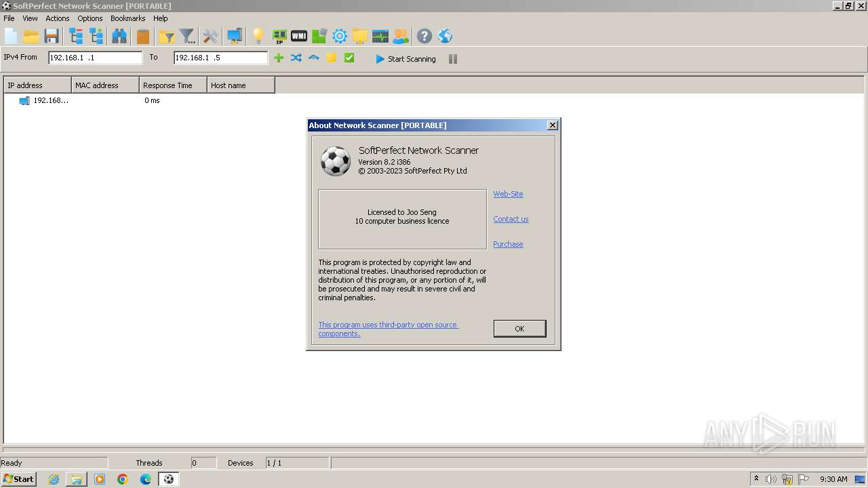The height and width of the screenshot is (488, 868).
Task: Click the soccer ball logo in About dialog
Action: point(336,161)
